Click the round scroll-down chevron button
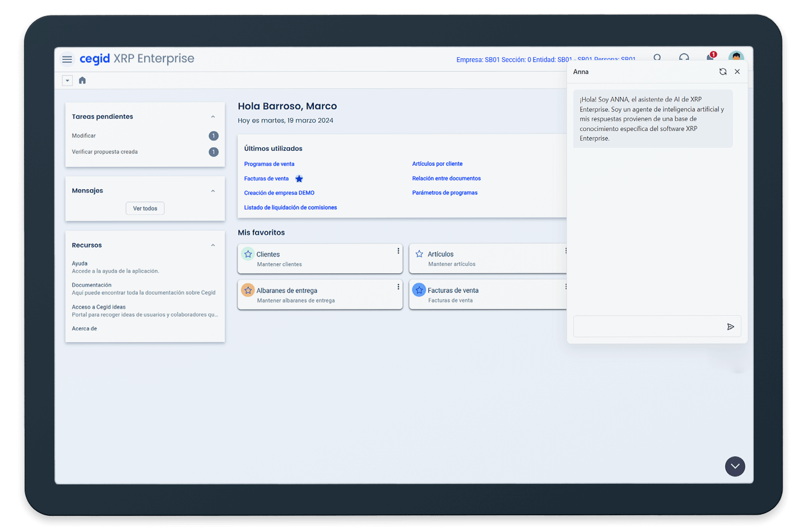This screenshot has width=807, height=532. coord(735,466)
